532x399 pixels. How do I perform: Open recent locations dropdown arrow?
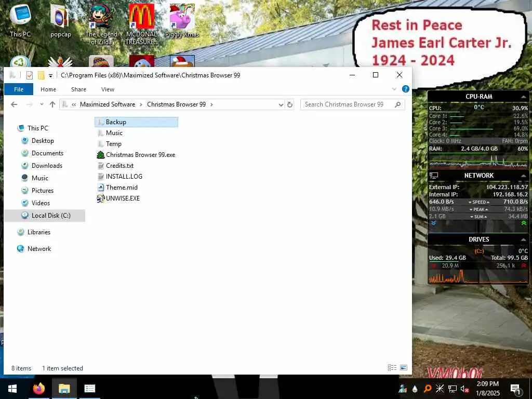tap(42, 104)
